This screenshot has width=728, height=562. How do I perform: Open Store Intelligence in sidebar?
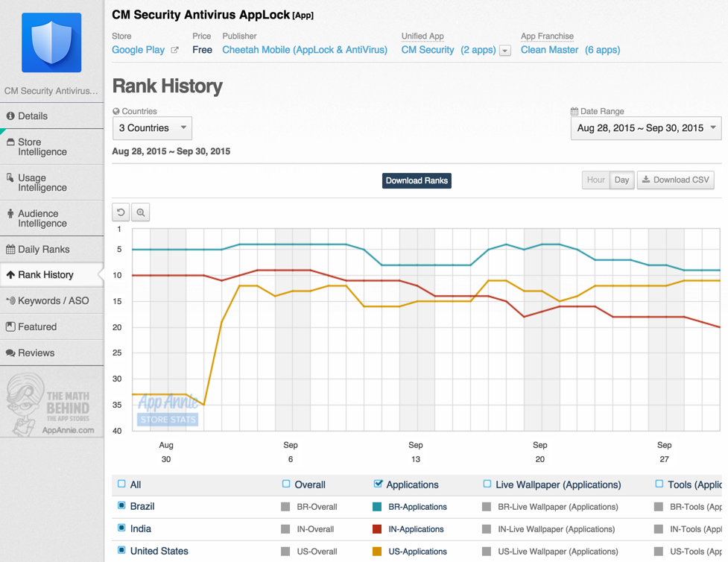tap(52, 147)
